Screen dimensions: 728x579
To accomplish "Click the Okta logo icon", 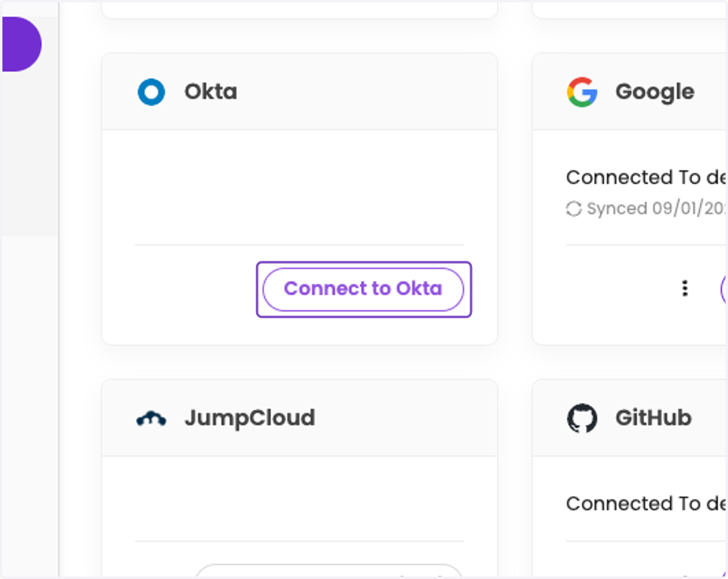I will (x=151, y=92).
